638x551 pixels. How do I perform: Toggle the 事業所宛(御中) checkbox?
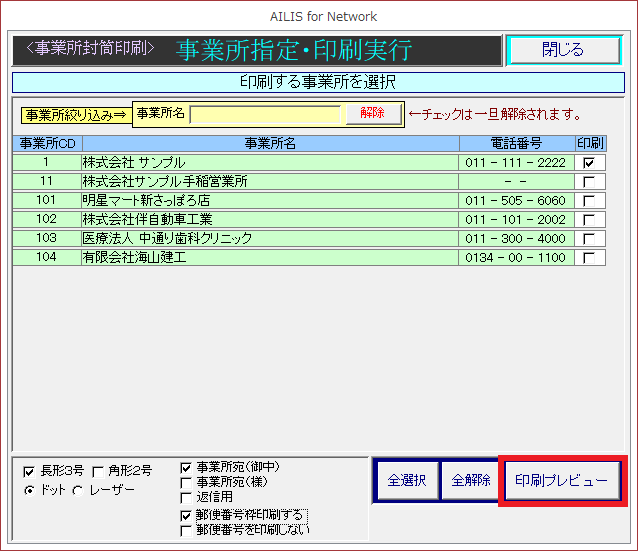(x=186, y=467)
